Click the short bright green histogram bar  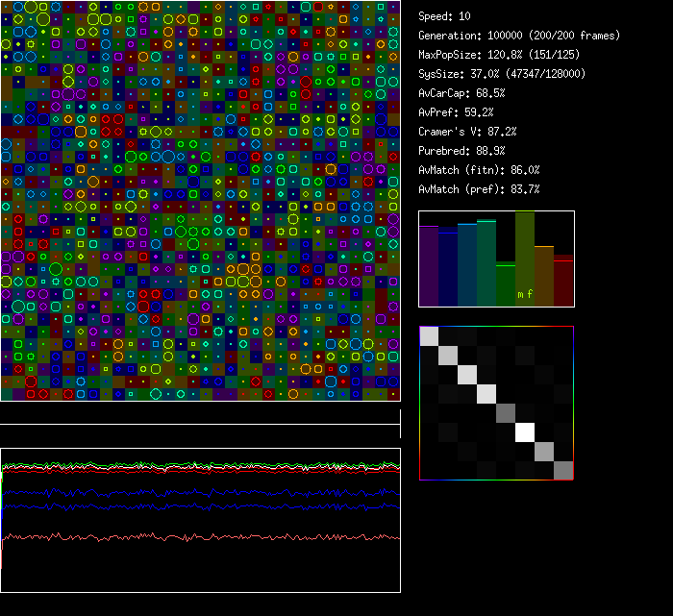point(506,284)
